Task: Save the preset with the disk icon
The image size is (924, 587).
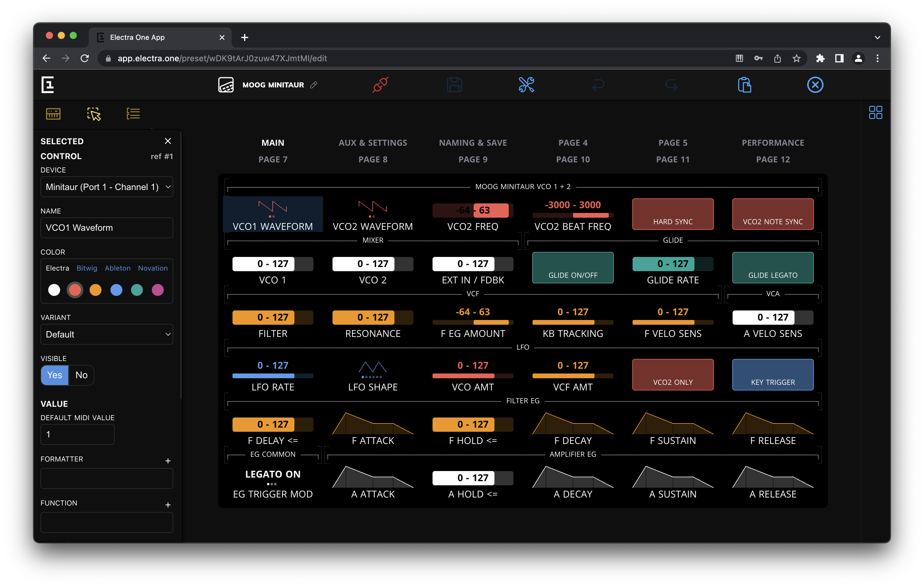Action: point(454,85)
